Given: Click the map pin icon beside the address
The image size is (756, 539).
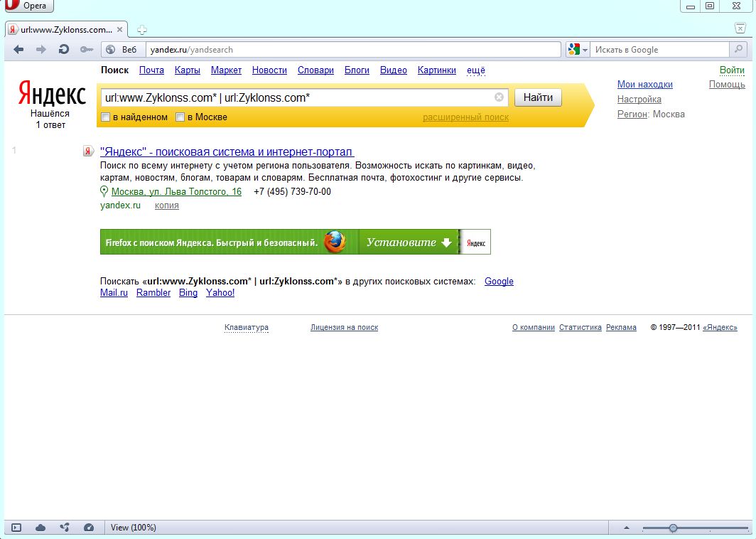Looking at the screenshot, I should [104, 191].
